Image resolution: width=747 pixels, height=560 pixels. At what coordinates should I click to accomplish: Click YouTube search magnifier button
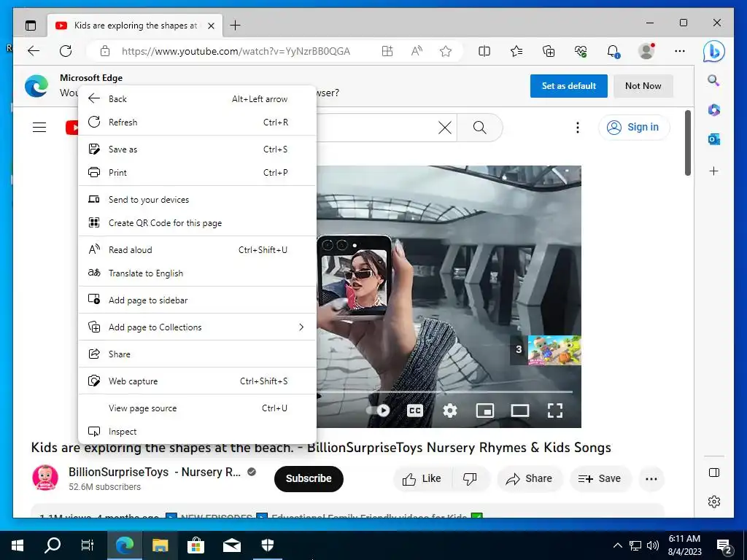click(x=480, y=127)
